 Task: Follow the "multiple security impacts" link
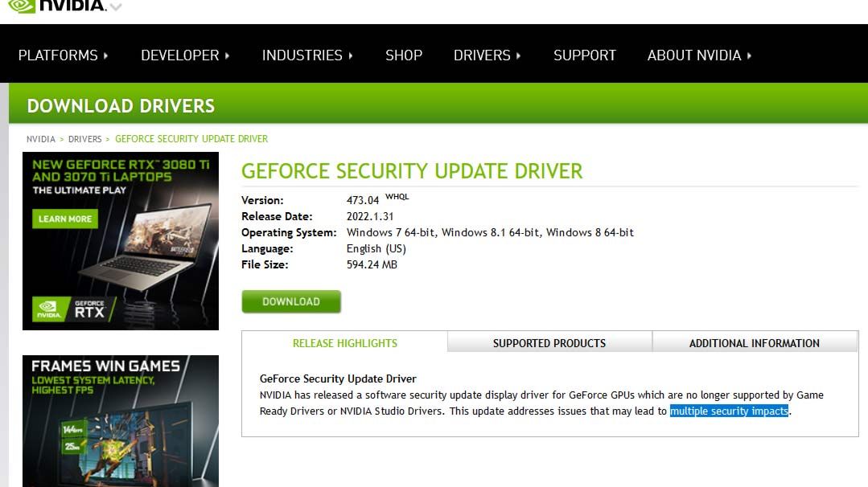click(729, 411)
